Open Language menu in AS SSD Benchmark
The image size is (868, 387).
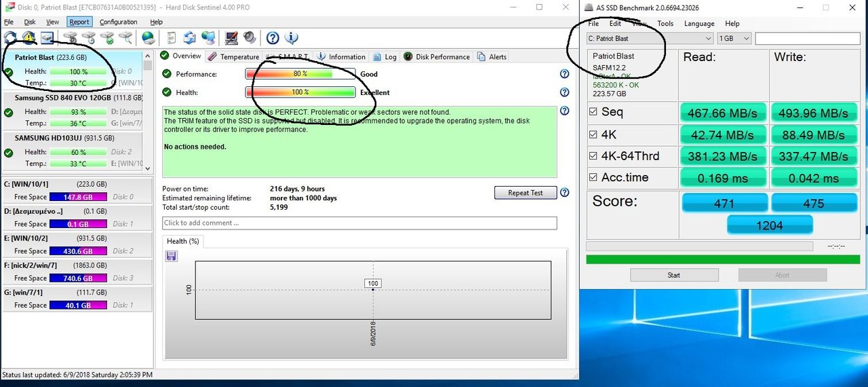click(x=699, y=23)
